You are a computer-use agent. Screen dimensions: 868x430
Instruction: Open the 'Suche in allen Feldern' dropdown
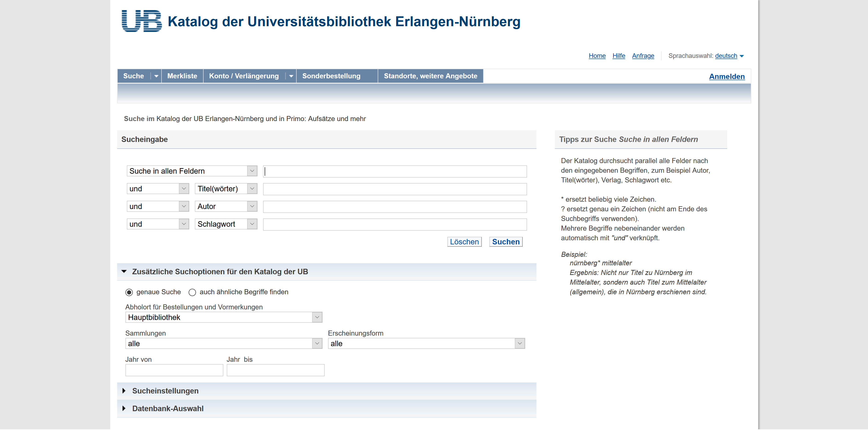pos(192,171)
